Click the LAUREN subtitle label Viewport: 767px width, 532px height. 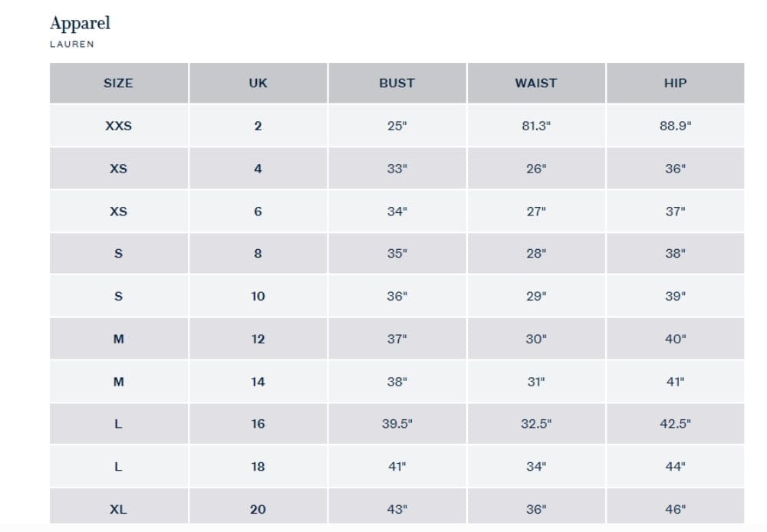point(72,44)
